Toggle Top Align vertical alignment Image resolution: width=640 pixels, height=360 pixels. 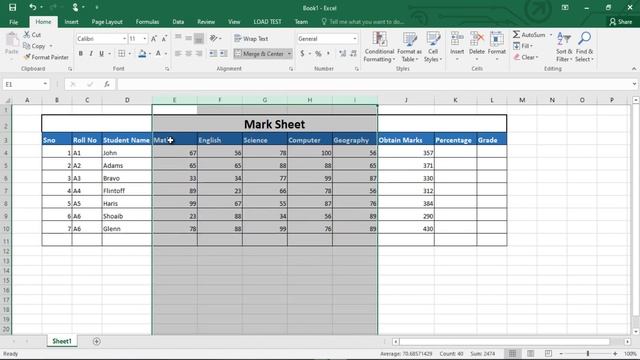click(178, 38)
